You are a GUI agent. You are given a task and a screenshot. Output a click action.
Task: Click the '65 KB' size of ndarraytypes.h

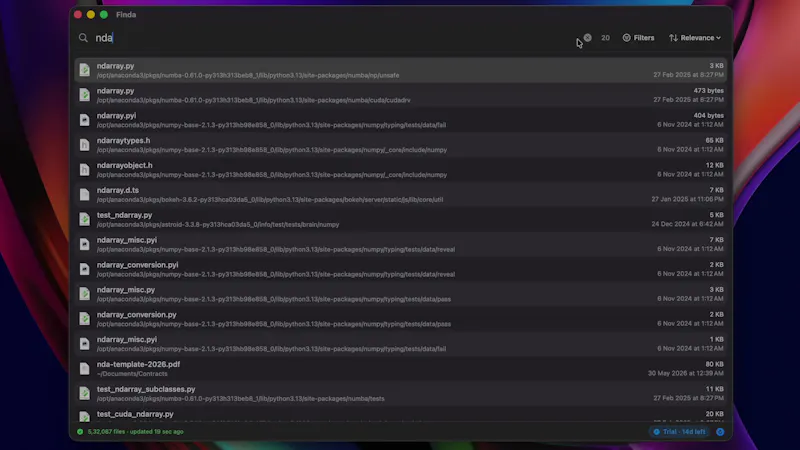(714, 140)
